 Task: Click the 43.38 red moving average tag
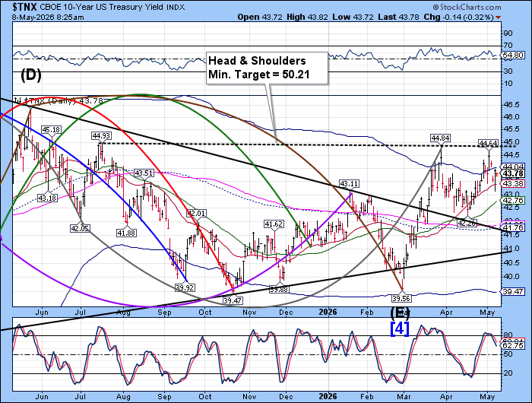(513, 184)
